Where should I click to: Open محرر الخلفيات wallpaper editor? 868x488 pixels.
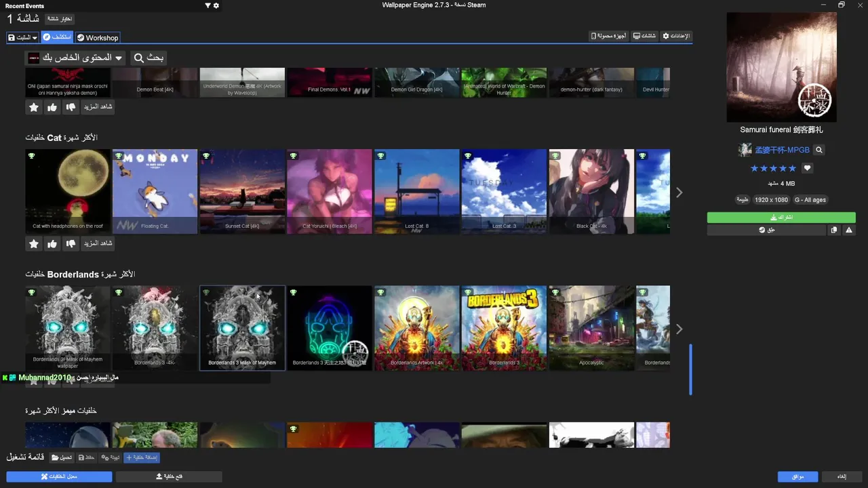(59, 476)
